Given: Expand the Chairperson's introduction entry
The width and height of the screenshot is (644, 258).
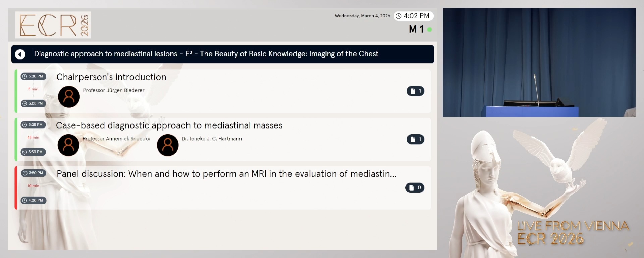Looking at the screenshot, I should pos(111,77).
